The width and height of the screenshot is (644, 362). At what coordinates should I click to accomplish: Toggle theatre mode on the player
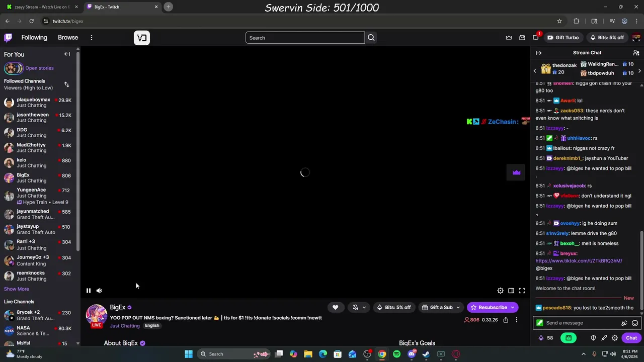click(511, 291)
